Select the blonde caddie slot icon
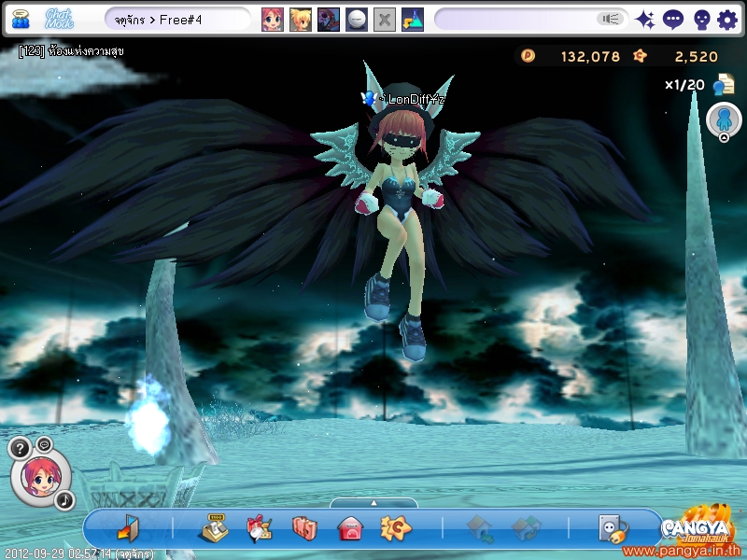This screenshot has height=560, width=747. [x=301, y=20]
